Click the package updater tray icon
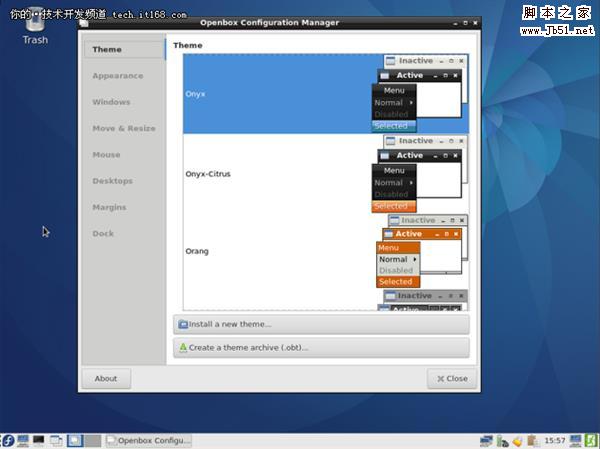The width and height of the screenshot is (600, 449). coord(502,441)
